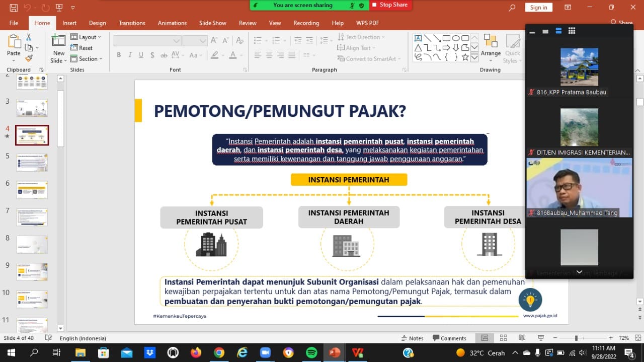Click the Cut scissors icon
Screen dimensions: 644x362
(x=29, y=37)
